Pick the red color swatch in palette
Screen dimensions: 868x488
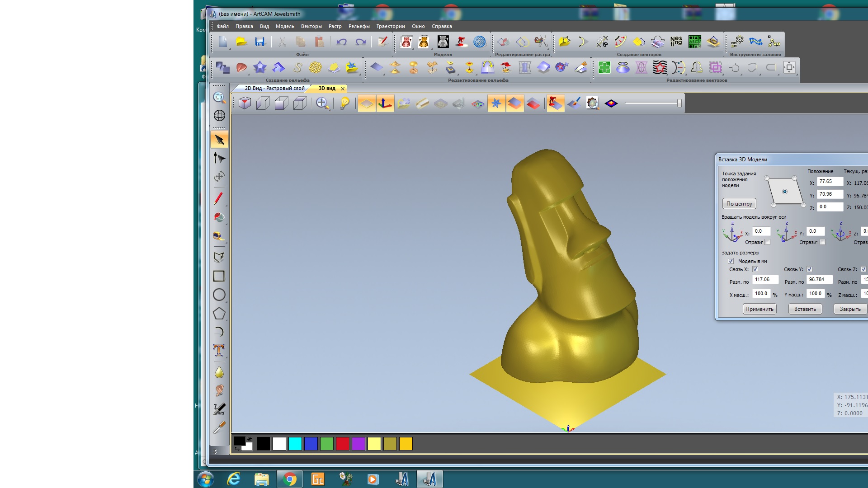click(x=342, y=444)
